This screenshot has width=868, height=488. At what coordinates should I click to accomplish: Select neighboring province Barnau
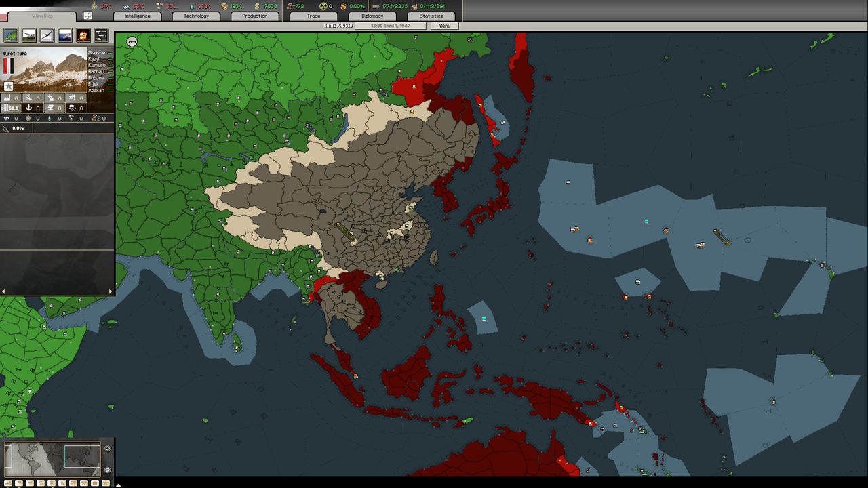pyautogui.click(x=96, y=71)
